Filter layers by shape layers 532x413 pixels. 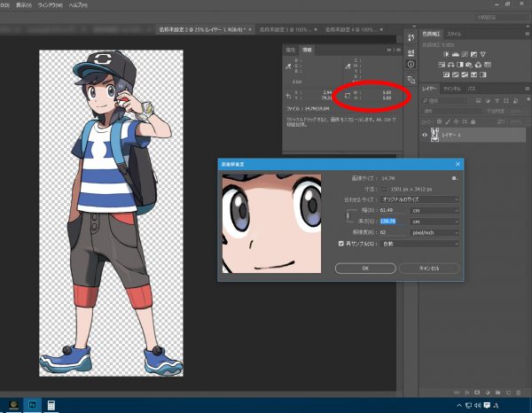(506, 101)
